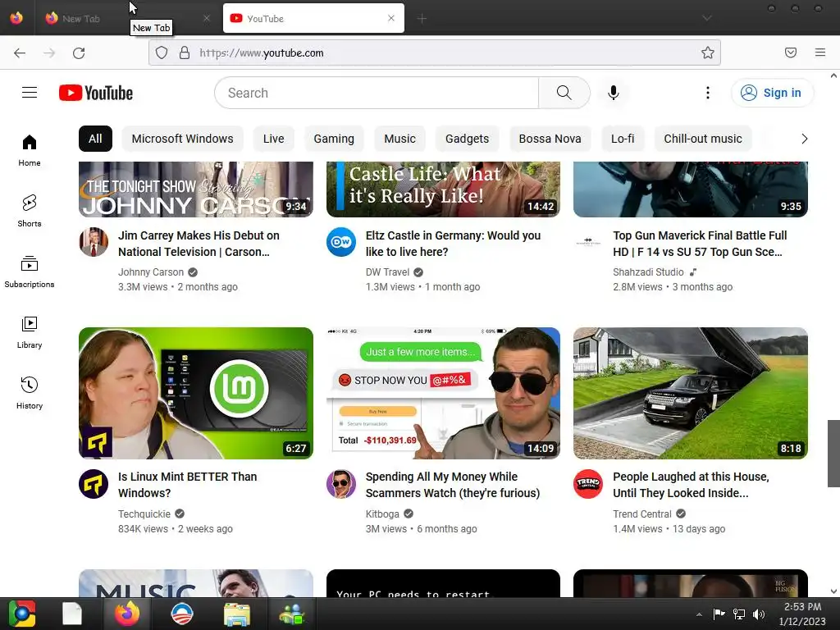Click the tracking protection shield icon

(162, 52)
